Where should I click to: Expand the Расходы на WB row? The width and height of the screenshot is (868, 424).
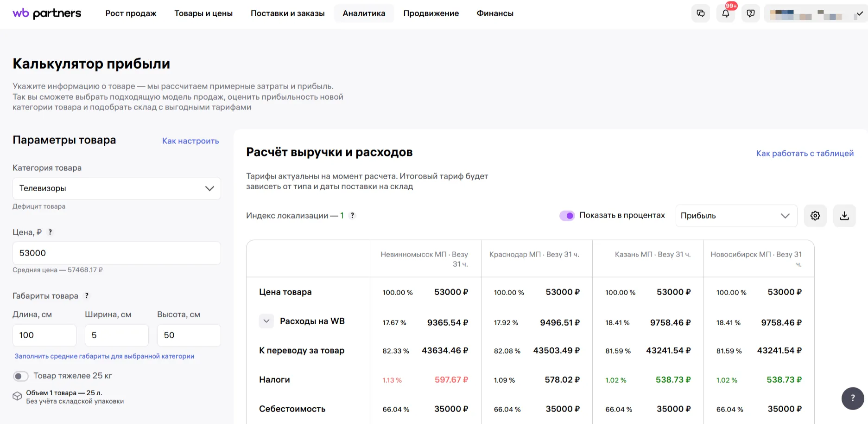[x=266, y=321]
